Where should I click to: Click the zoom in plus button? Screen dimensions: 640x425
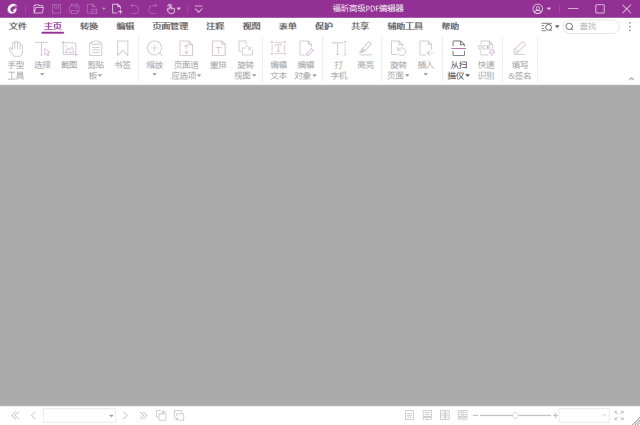(x=555, y=416)
